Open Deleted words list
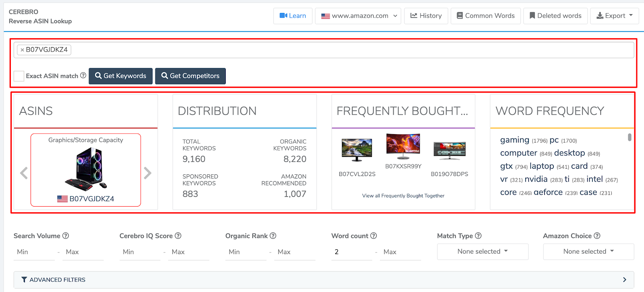The image size is (644, 292). 555,16
